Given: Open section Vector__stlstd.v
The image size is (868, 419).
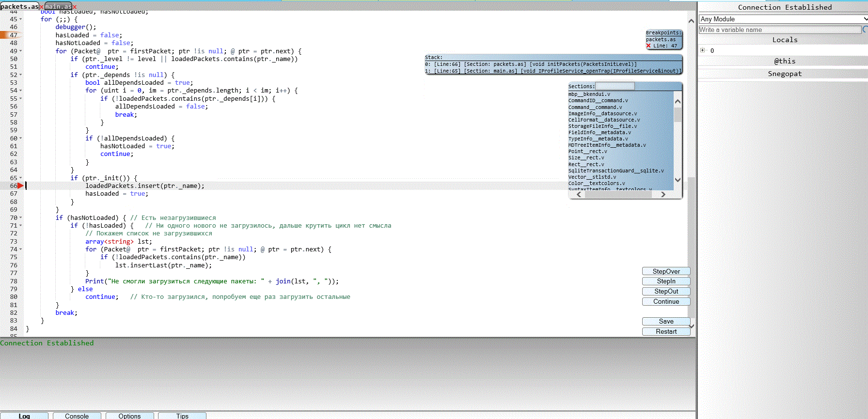Looking at the screenshot, I should tap(592, 177).
